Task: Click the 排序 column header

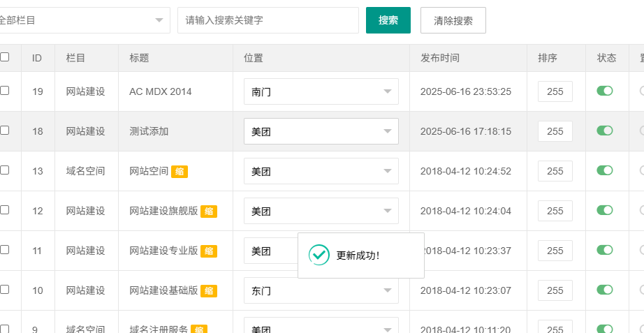Action: point(548,58)
